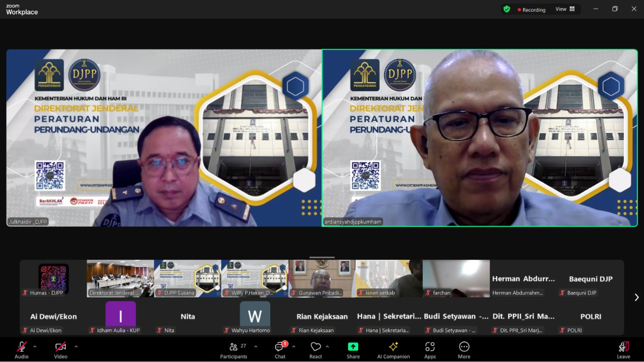Open the React heart menu
644x362 pixels.
316,350
